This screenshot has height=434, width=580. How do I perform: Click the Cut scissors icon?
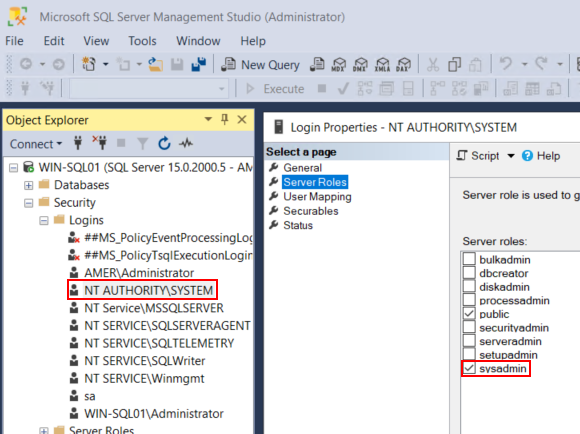click(433, 65)
